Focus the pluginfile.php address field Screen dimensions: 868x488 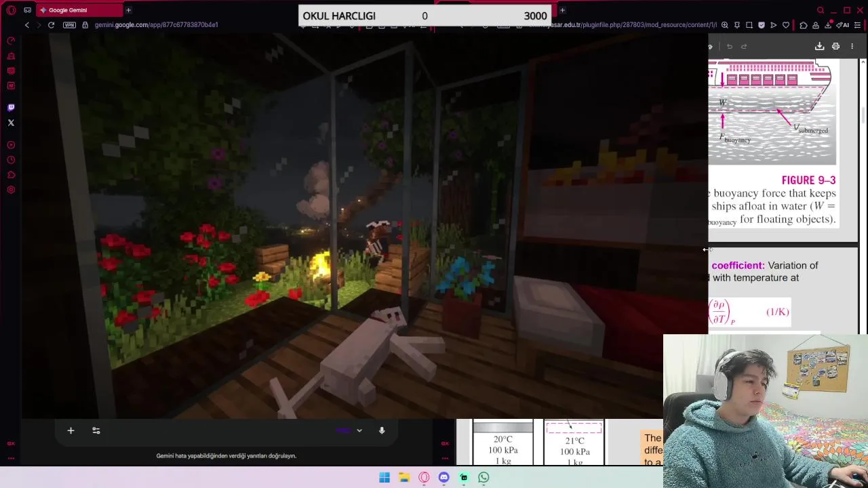point(623,25)
